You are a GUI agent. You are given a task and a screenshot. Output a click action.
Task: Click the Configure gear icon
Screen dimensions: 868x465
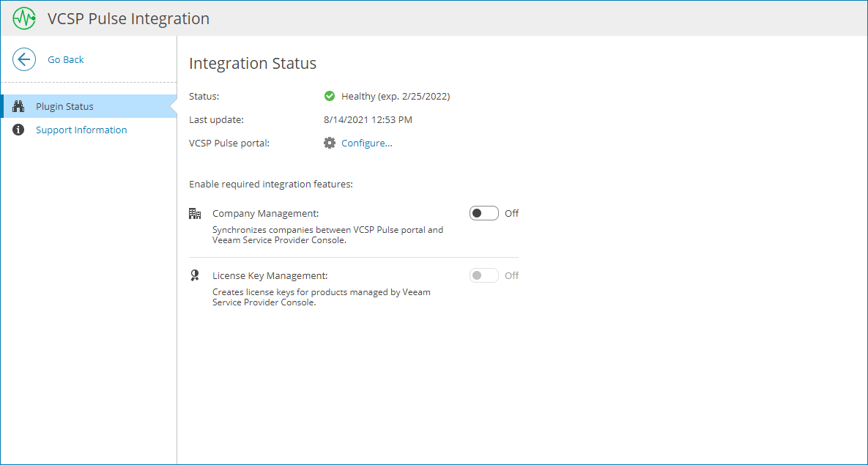pyautogui.click(x=330, y=143)
